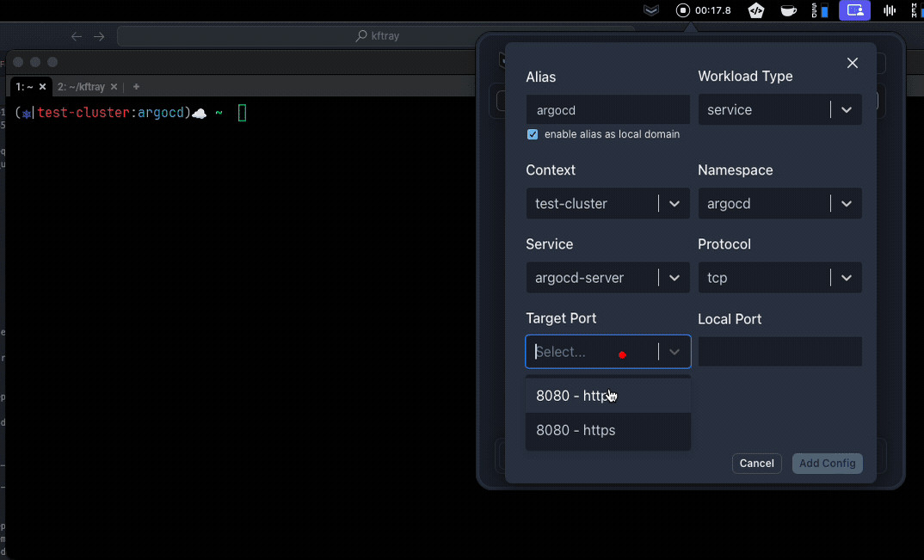Select the "8080 - http" port option
The image size is (924, 560).
point(608,396)
